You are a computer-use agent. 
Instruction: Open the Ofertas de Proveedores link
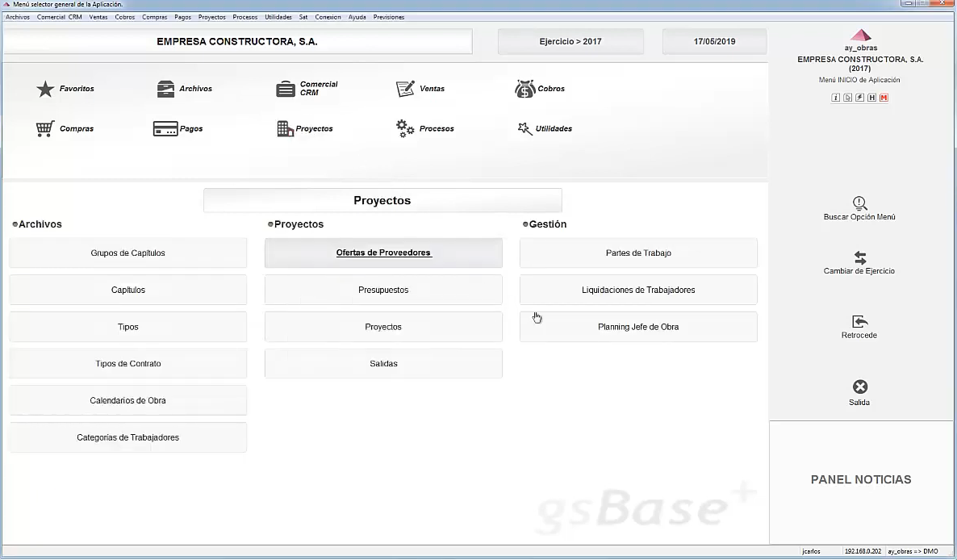pyautogui.click(x=383, y=252)
